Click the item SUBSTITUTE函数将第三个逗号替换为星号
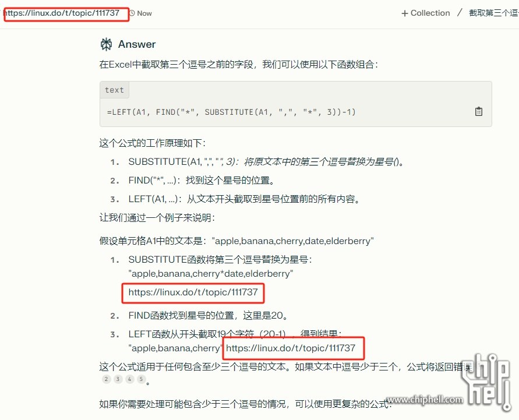 coord(220,259)
